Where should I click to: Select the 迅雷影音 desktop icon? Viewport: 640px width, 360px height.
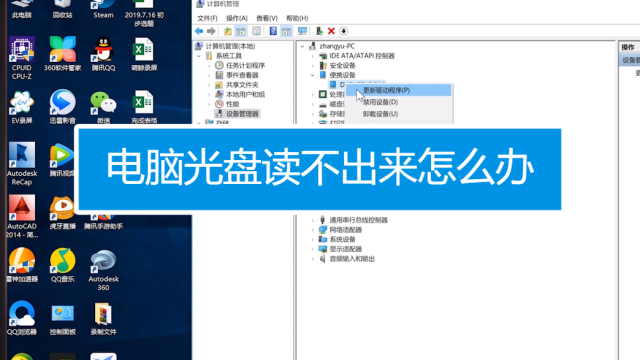click(62, 107)
